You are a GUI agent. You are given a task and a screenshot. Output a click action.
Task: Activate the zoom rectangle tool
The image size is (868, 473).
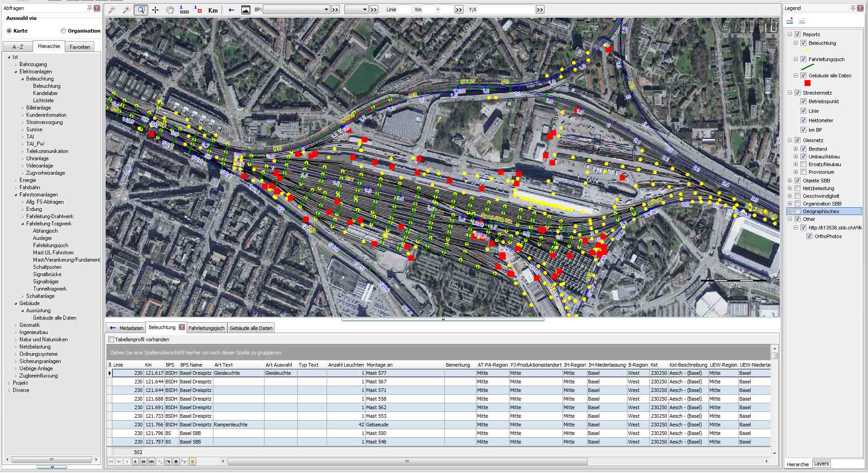(x=141, y=10)
